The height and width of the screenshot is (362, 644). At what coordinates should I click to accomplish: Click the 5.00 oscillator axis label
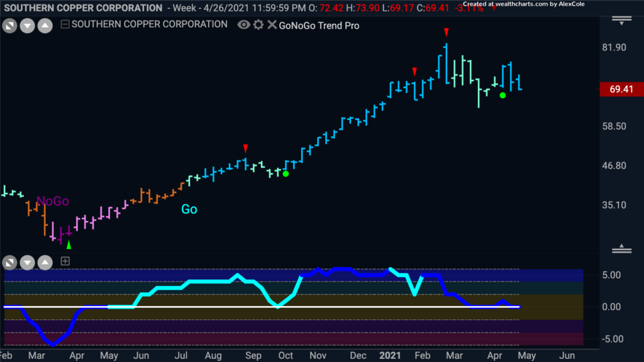(611, 275)
